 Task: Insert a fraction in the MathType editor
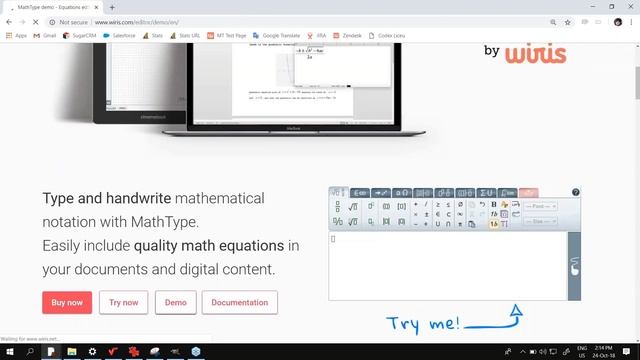click(338, 207)
